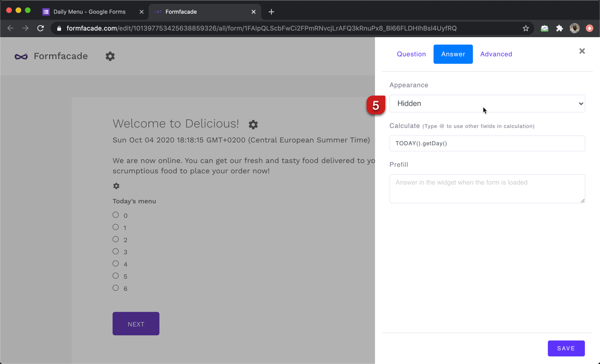The image size is (600, 364).
Task: Click the gear below the welcome description
Action: coord(116,186)
